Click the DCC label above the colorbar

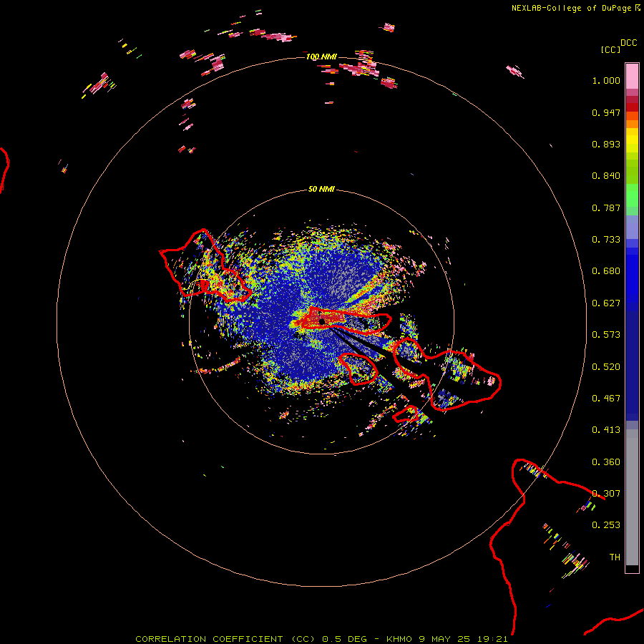[629, 43]
